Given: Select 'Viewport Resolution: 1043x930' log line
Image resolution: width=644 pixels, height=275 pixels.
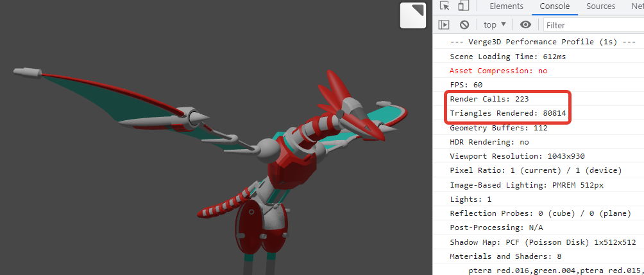Looking at the screenshot, I should click(517, 156).
